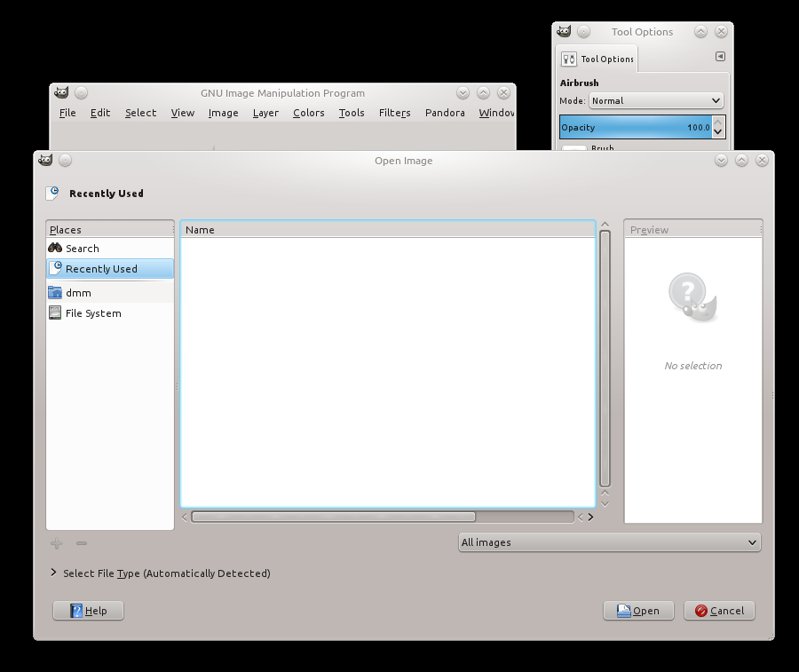Click the Wilber icon in Tool Options titlebar
The width and height of the screenshot is (799, 672).
click(564, 31)
